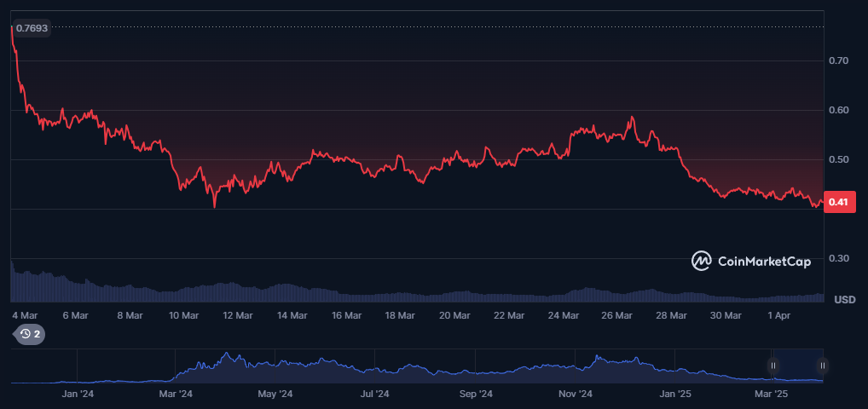The width and height of the screenshot is (868, 409).
Task: Click Jul '24 in the navigator timeline
Action: coord(375,394)
